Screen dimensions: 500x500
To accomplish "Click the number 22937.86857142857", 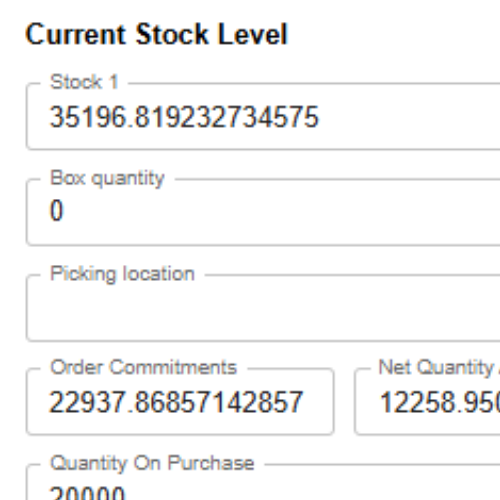I will 176,402.
